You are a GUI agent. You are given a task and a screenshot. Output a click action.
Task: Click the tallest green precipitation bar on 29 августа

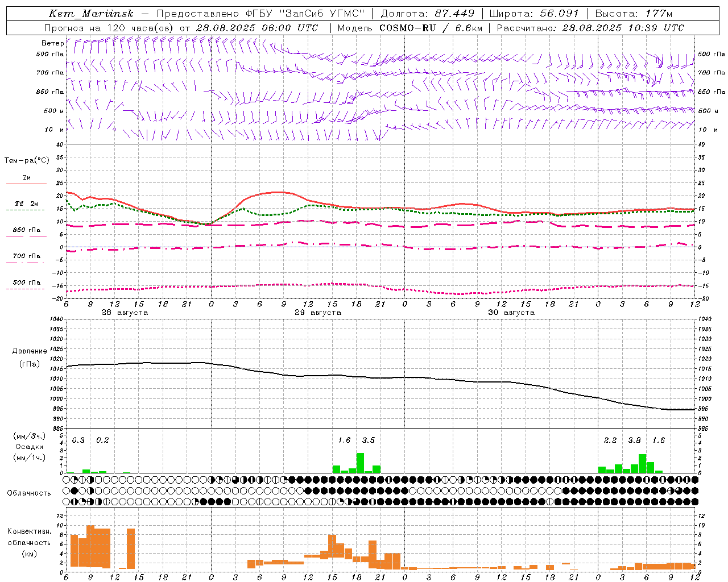(360, 463)
